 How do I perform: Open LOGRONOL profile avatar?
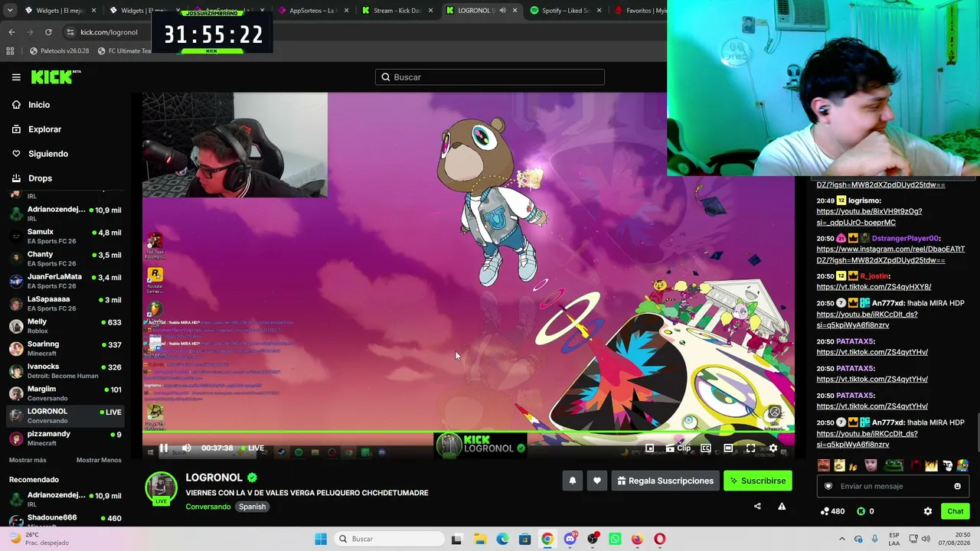coord(161,488)
